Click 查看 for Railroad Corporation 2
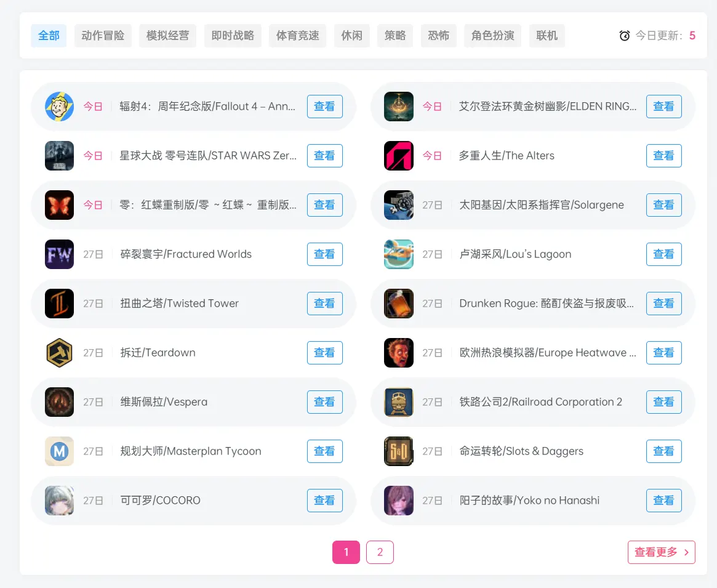The height and width of the screenshot is (588, 717). (x=664, y=402)
